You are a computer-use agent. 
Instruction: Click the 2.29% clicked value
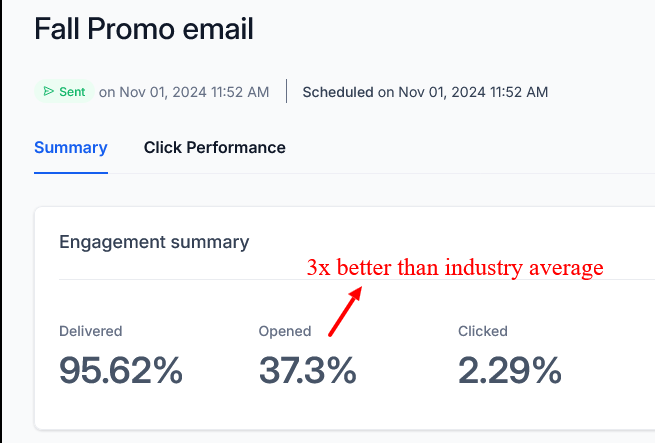point(510,370)
